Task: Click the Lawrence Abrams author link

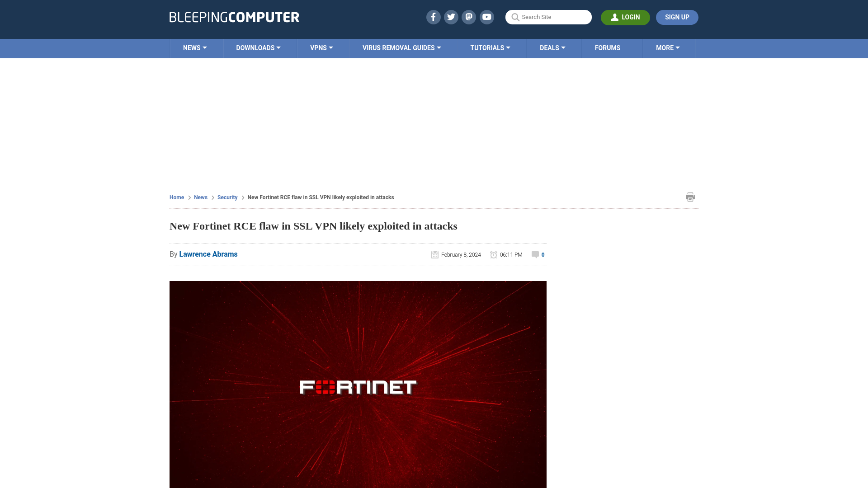Action: (208, 254)
